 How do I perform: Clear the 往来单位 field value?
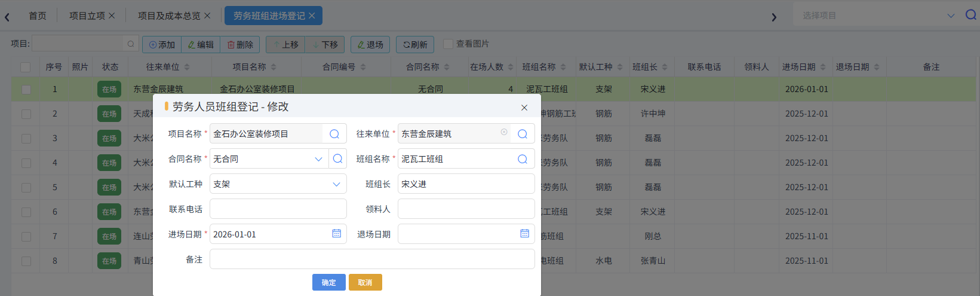tap(504, 132)
